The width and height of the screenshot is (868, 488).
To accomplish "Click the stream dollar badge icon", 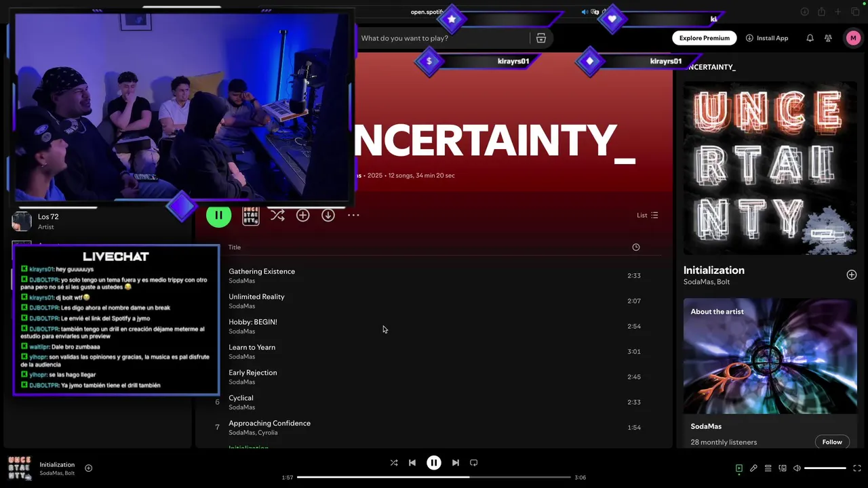I will click(429, 61).
